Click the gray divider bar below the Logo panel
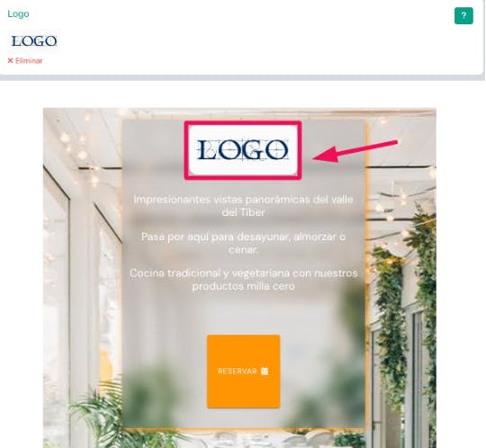The height and width of the screenshot is (448, 486). pyautogui.click(x=243, y=77)
